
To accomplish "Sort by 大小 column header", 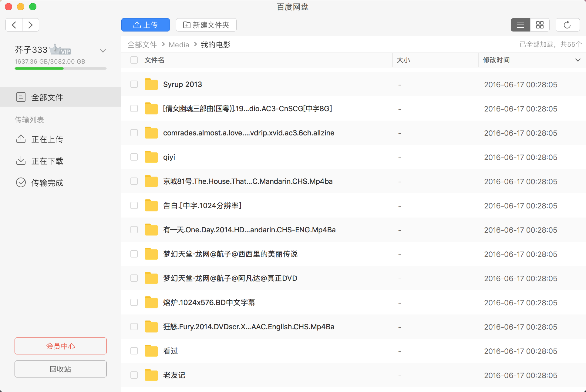I will tap(403, 60).
